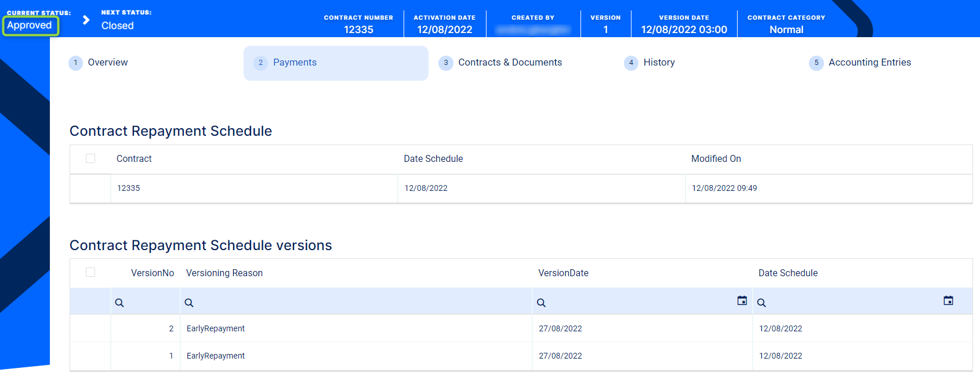Go to the History tab
Screen dimensions: 980x376
coord(659,63)
